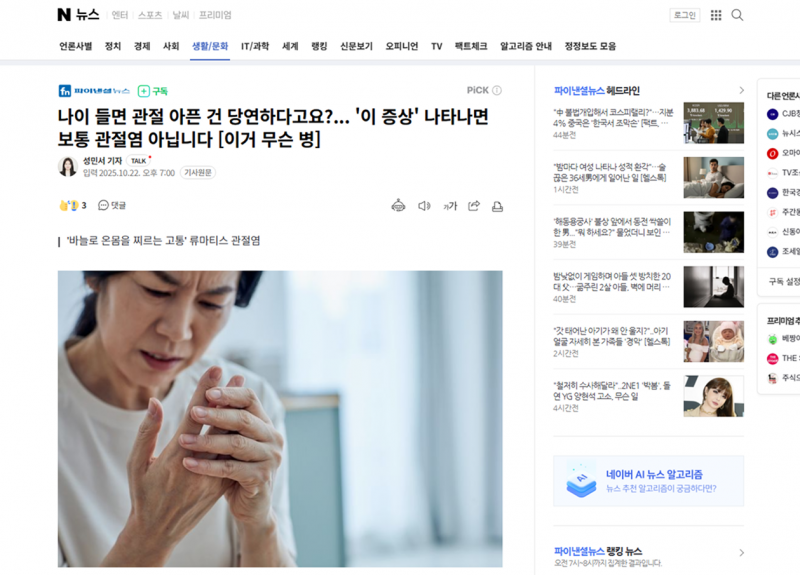
Task: Click the PiCK info circle icon
Action: point(496,90)
